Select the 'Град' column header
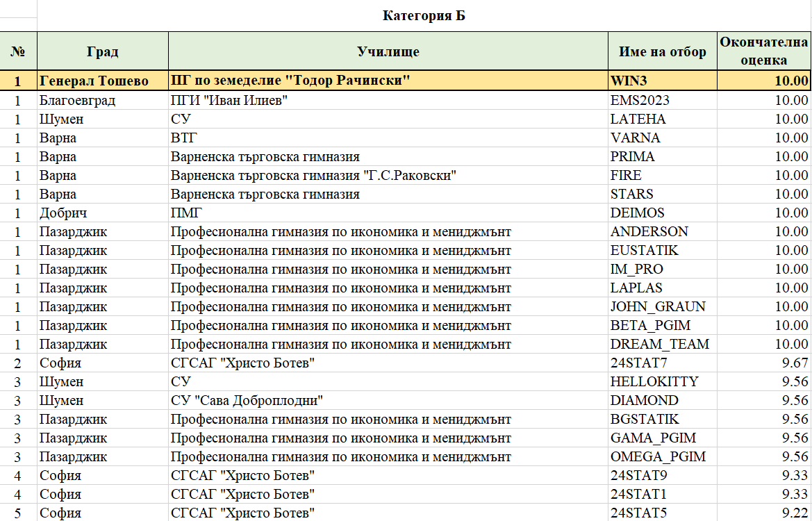This screenshot has height=521, width=812. [103, 51]
